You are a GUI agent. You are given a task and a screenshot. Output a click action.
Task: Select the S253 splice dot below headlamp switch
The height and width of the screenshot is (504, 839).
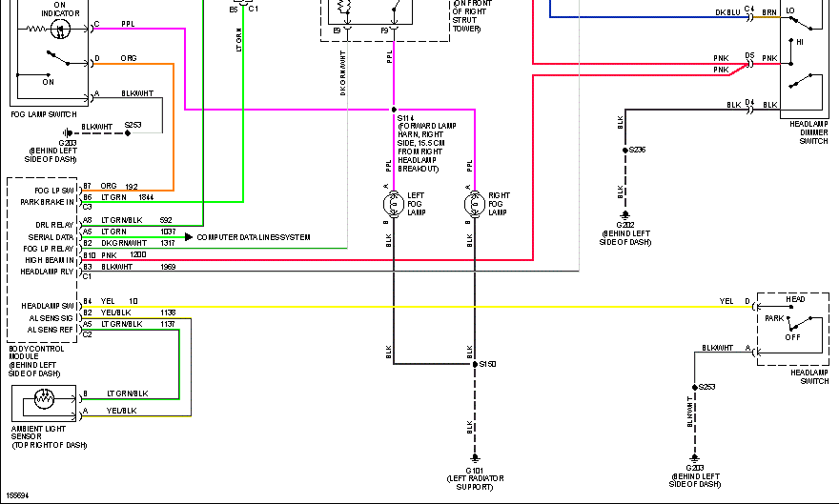694,387
